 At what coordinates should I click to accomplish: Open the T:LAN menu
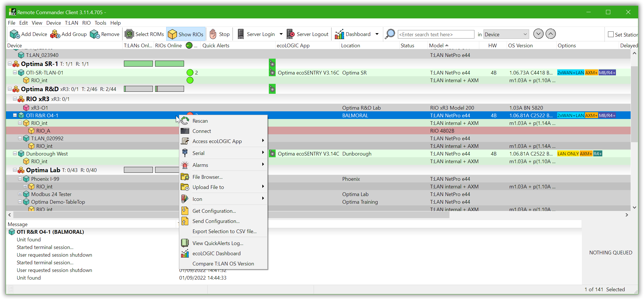tap(71, 23)
